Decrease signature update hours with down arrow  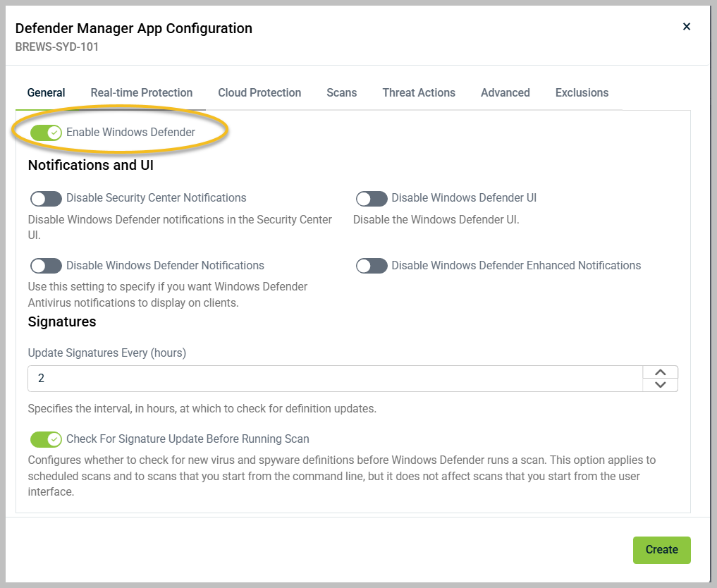(x=660, y=384)
